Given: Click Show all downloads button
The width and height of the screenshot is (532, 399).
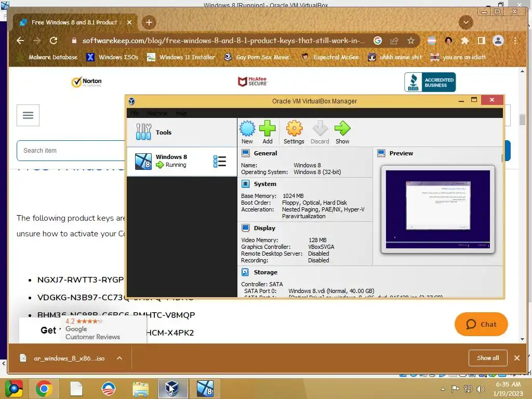Looking at the screenshot, I should (x=488, y=358).
